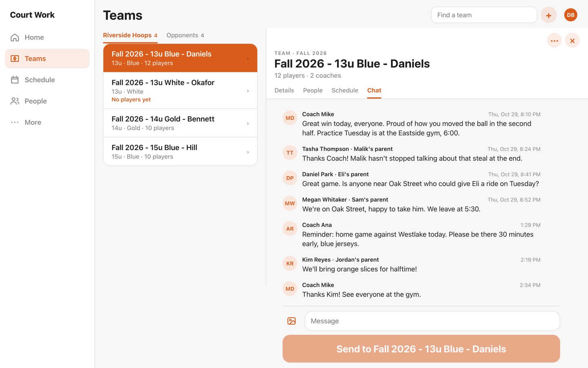Image resolution: width=588 pixels, height=368 pixels.
Task: Open the Schedule tab in team panel
Action: tap(345, 90)
